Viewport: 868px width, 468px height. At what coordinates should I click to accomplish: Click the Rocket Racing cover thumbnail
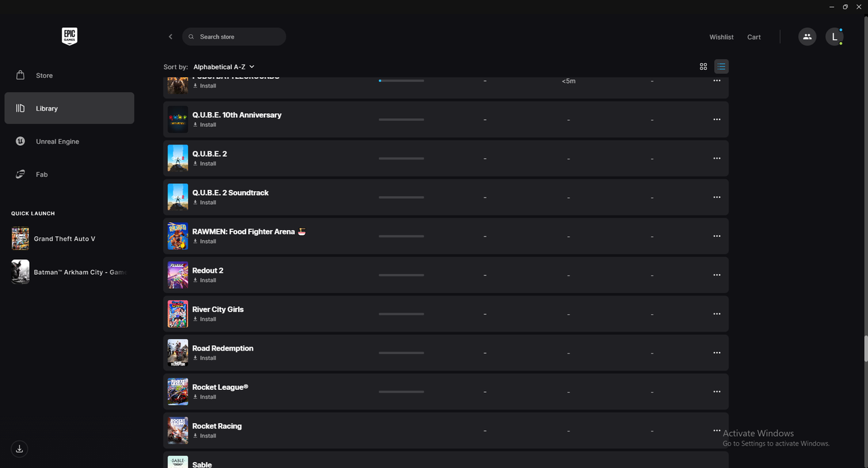coord(178,430)
